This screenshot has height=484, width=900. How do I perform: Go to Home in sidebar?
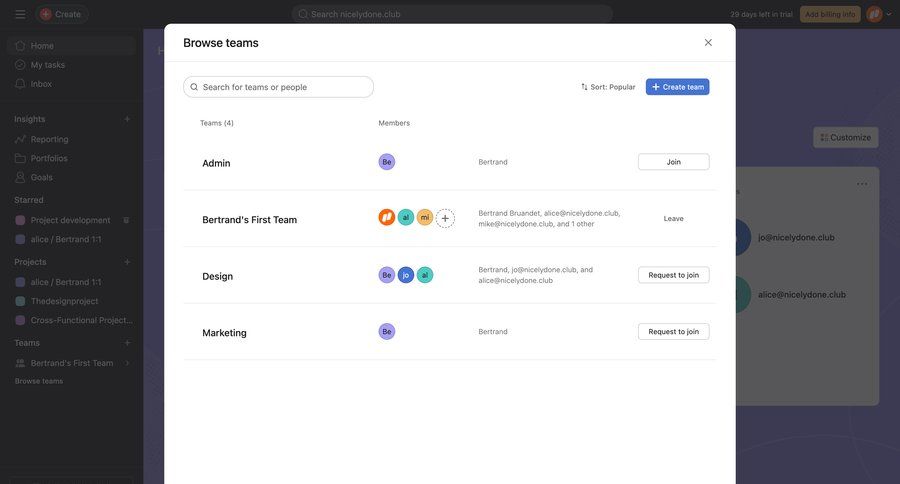point(71,45)
